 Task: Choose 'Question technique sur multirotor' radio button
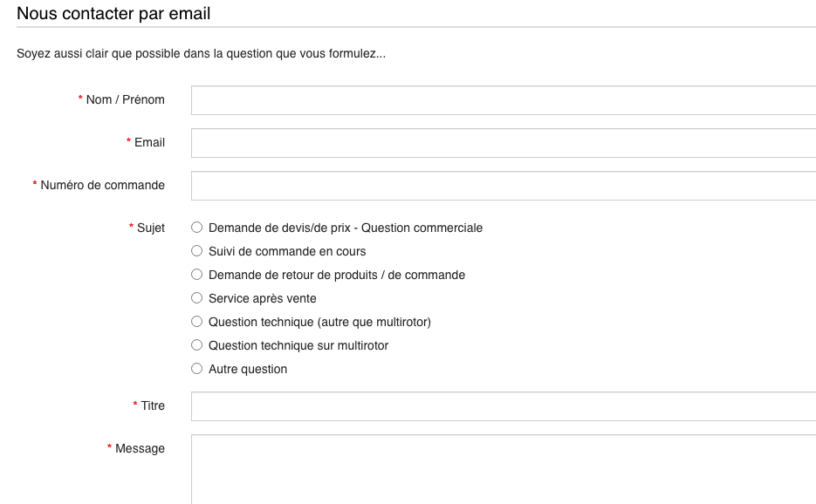click(196, 344)
